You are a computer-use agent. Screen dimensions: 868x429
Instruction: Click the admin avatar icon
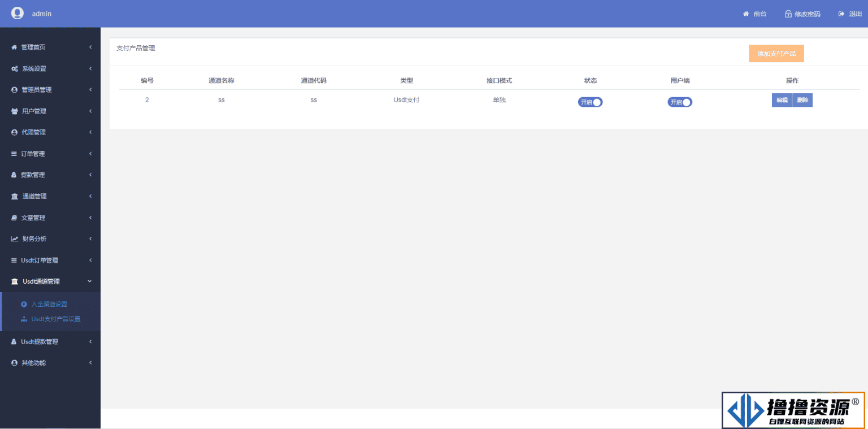[x=18, y=13]
